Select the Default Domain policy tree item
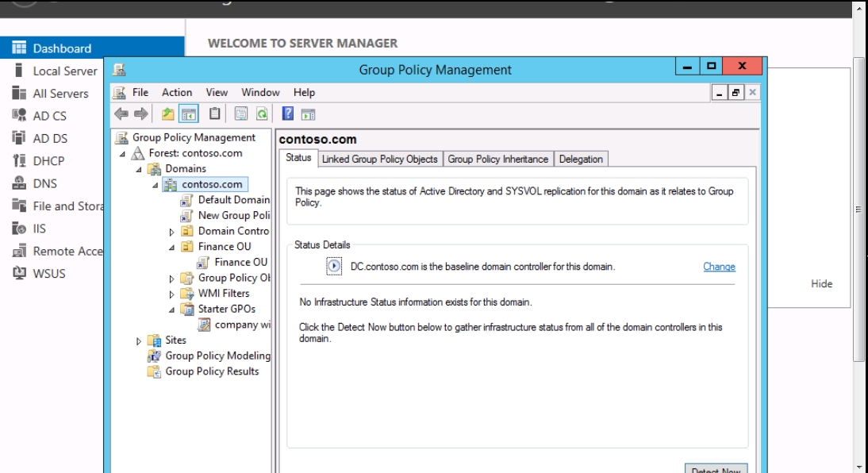Screen dimensions: 868x473 233,200
